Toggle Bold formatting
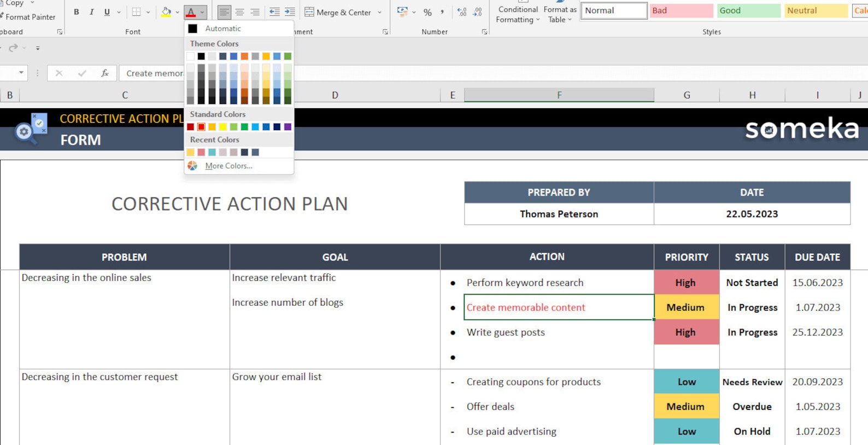Viewport: 868px width, 445px height. point(77,12)
